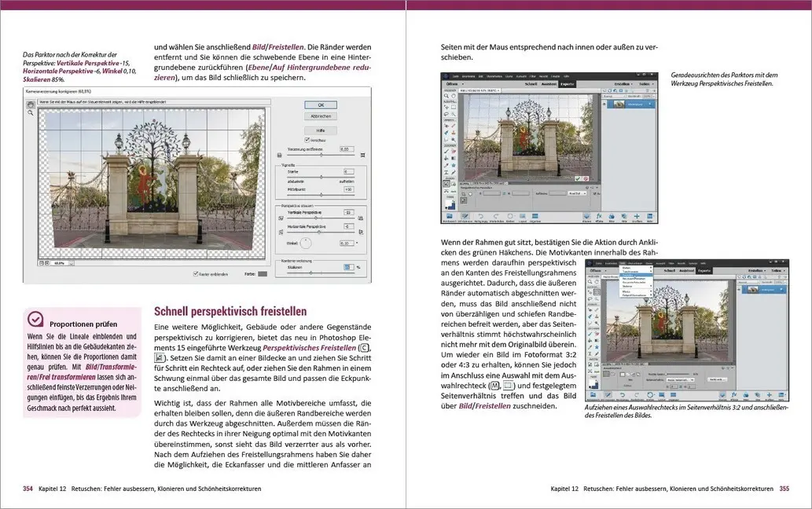This screenshot has height=509, width=812.
Task: Select the Hand tool in Kameraverzerrung dialog
Action: point(30,104)
